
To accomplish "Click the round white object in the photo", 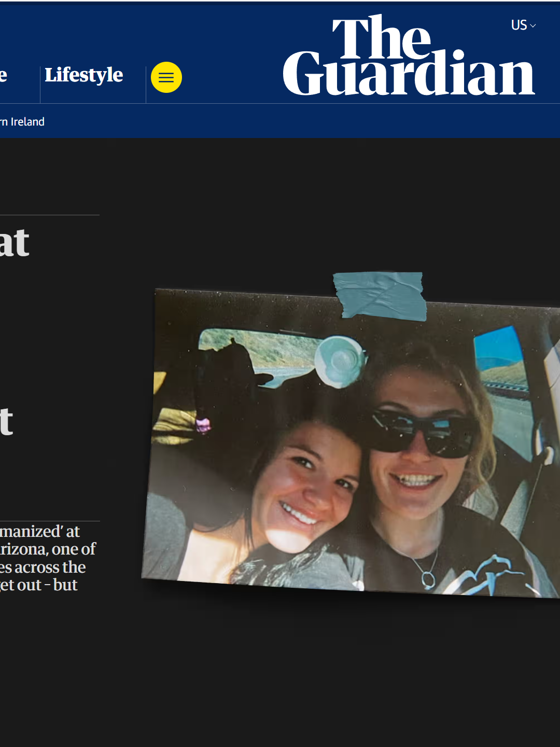I will [x=340, y=361].
